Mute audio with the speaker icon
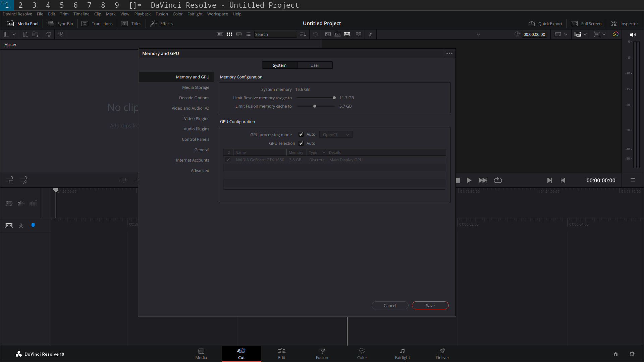Screen dimensions: 644x362 (633, 35)
